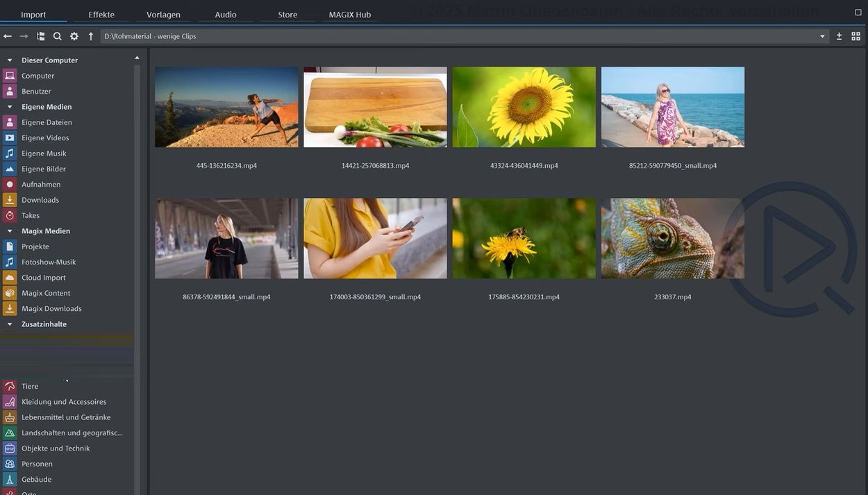Collapse the Dieser Computer section
Viewport: 868px width, 495px height.
tap(10, 60)
